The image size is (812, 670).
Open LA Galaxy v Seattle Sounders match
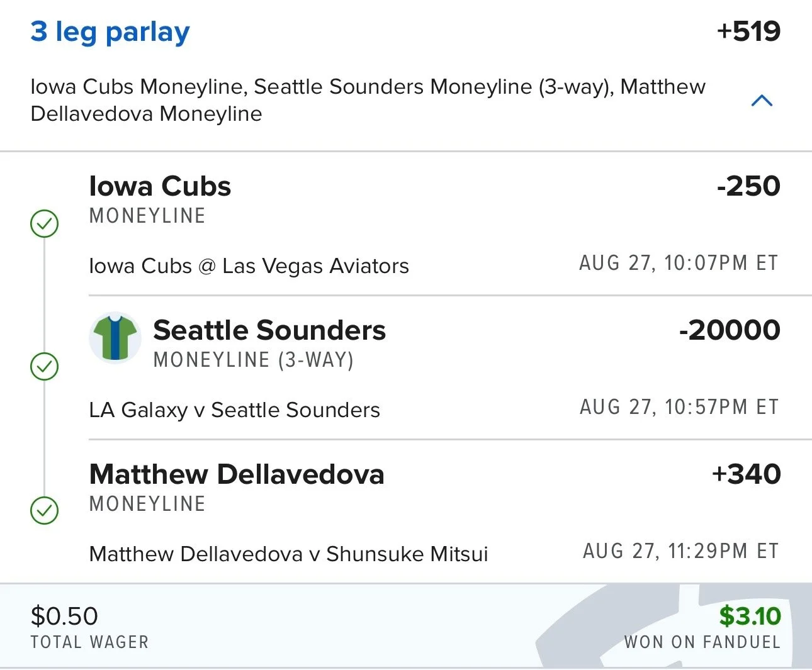click(x=234, y=410)
